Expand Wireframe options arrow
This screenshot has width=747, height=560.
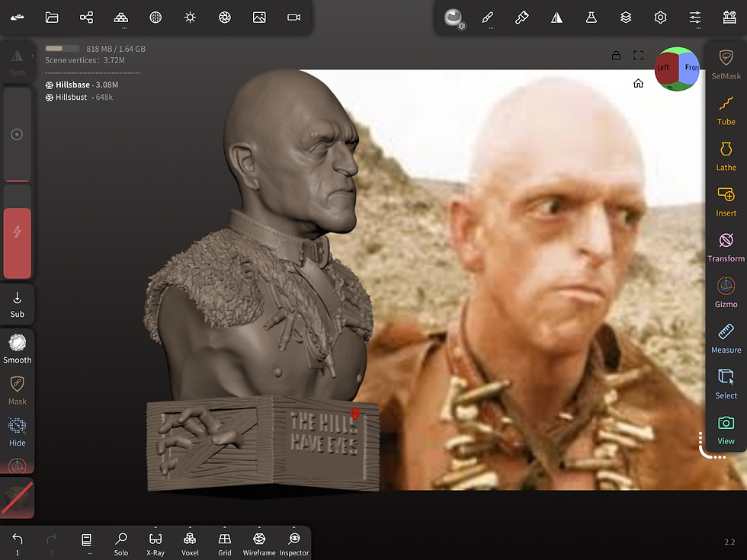point(259,527)
